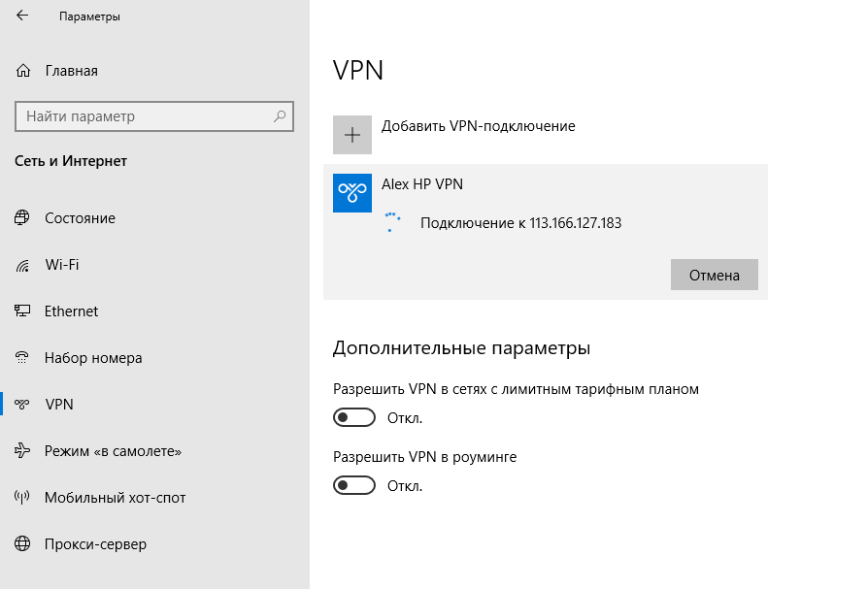Cancel the connection with Отмена button
This screenshot has height=589, width=868.
714,275
